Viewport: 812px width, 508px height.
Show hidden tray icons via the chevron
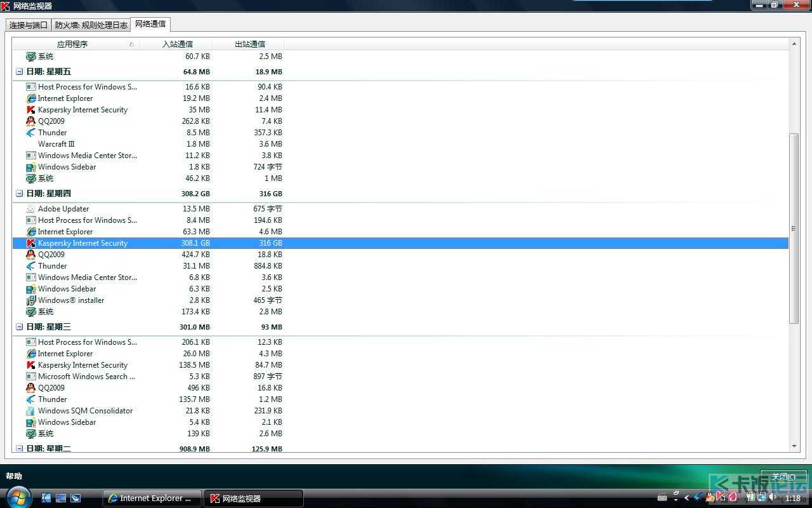[686, 498]
